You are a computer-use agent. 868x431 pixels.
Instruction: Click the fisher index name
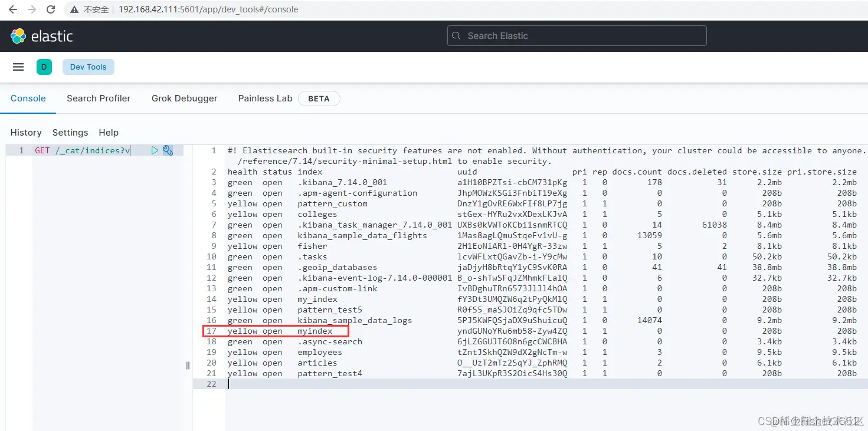click(312, 246)
